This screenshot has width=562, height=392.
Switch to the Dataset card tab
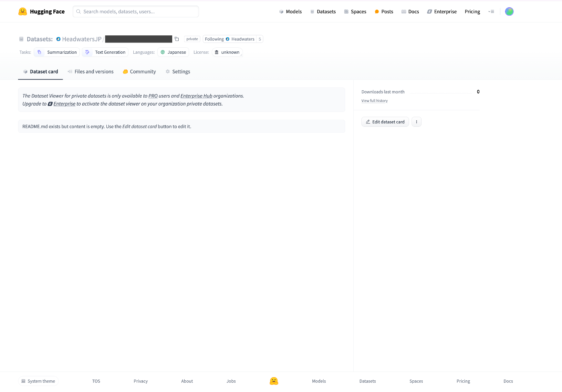coord(41,71)
